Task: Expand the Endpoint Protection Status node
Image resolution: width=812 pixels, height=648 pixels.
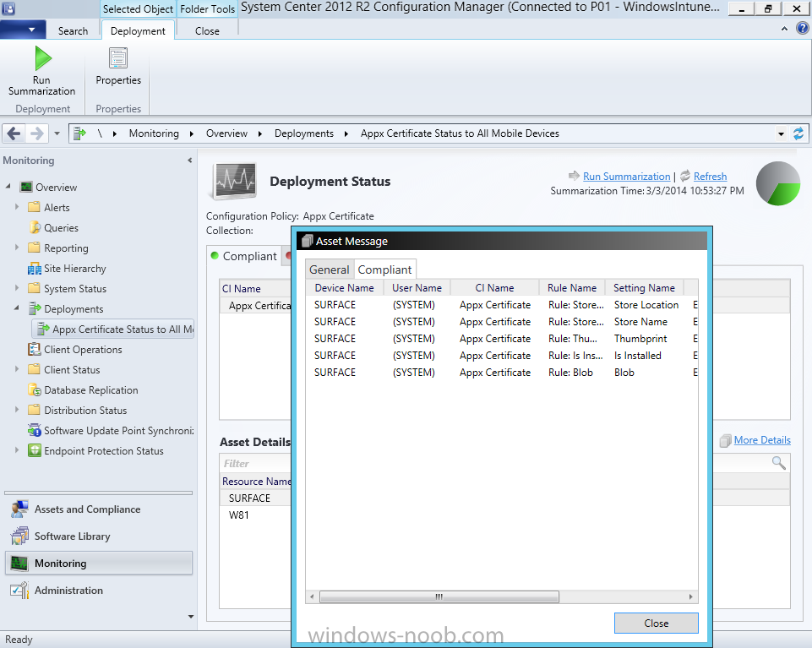Action: pos(17,450)
